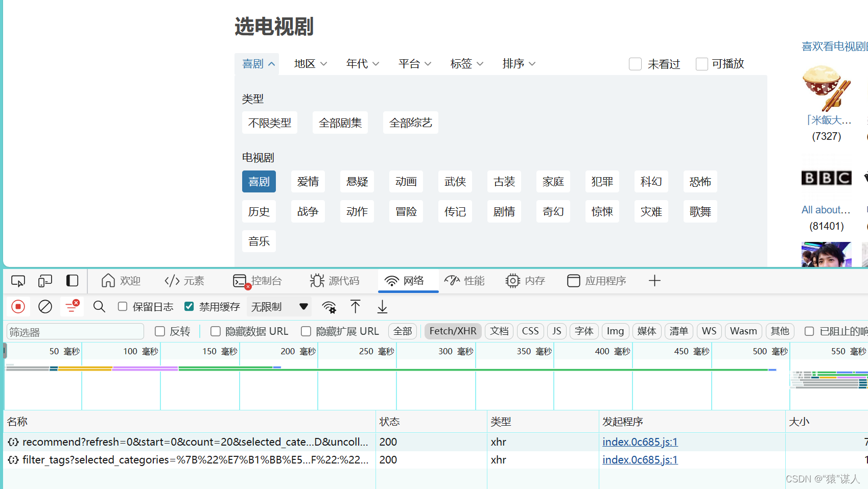Switch to 源代码 sources tab
Screen dimensions: 868x489
[x=334, y=281]
